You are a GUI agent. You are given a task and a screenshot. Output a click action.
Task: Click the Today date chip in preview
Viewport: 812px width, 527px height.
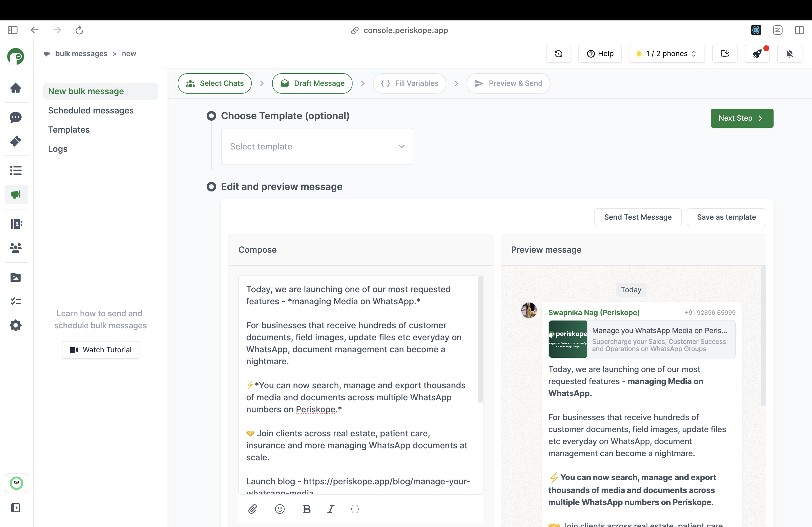[631, 290]
